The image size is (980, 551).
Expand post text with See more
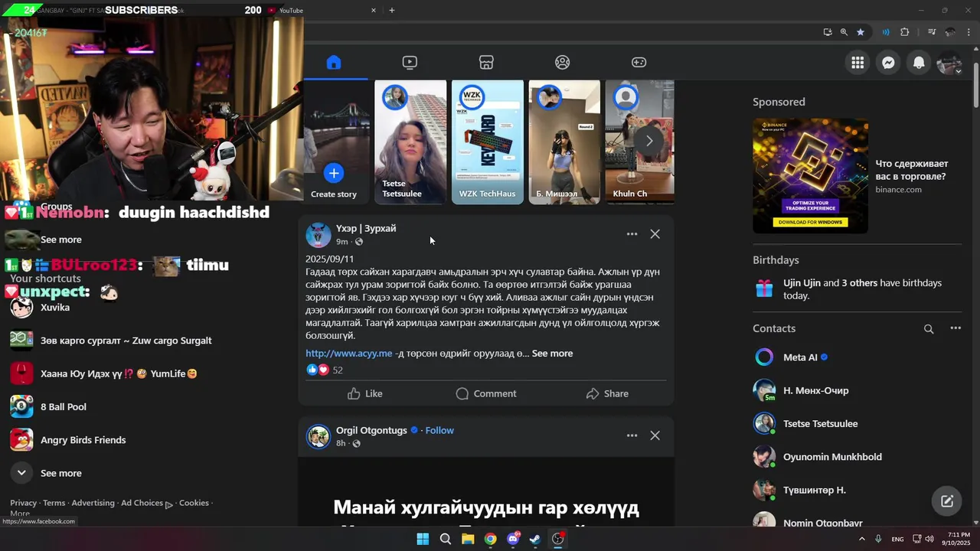[x=552, y=354]
